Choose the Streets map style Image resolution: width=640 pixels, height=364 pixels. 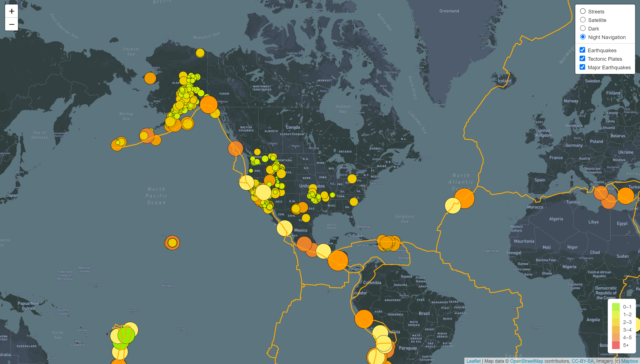coord(583,11)
